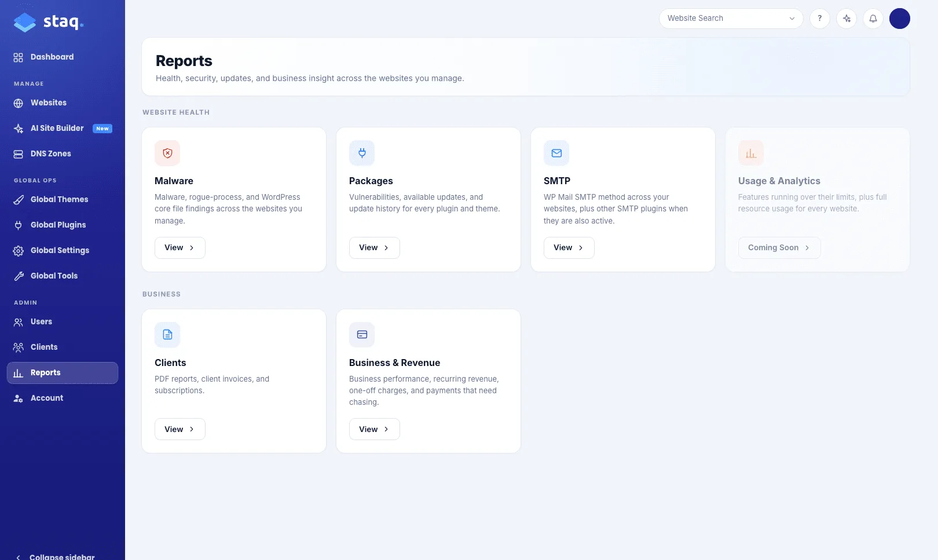The width and height of the screenshot is (938, 560).
Task: Click the Packages card title
Action: [x=371, y=181]
